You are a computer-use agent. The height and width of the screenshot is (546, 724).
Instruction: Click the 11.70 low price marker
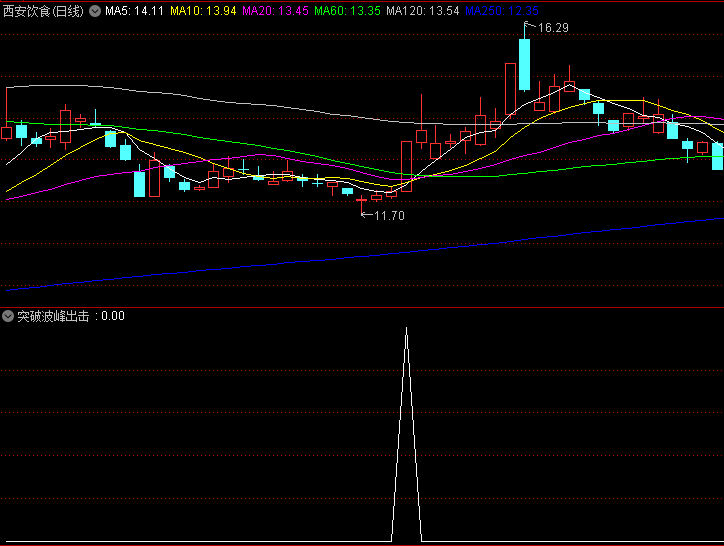[388, 215]
